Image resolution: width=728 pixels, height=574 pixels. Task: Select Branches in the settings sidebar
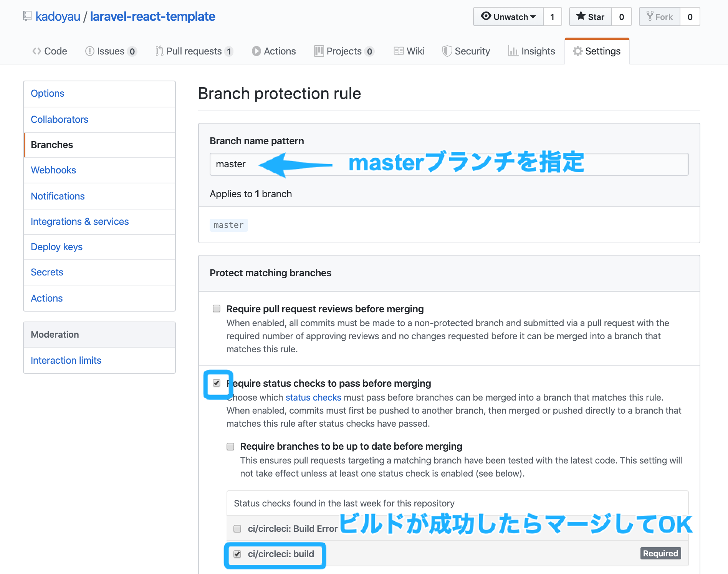tap(99, 145)
